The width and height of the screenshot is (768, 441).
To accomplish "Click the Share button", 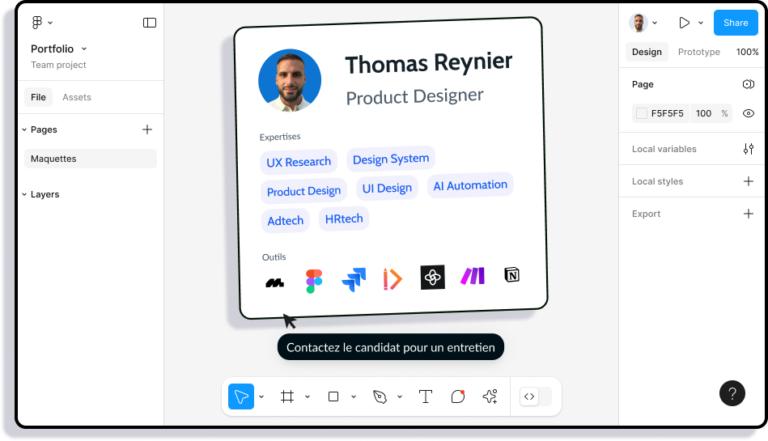I will [735, 22].
